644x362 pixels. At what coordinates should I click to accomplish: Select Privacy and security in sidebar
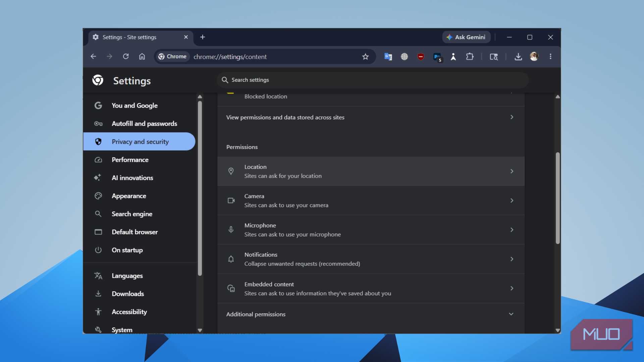(139, 141)
